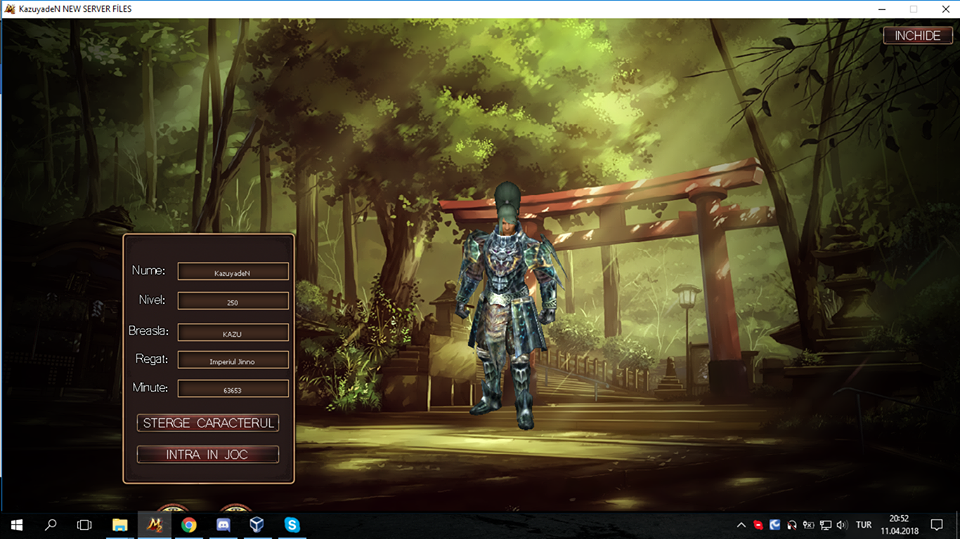The width and height of the screenshot is (960, 539).
Task: Select the Minute field showing 63653
Action: point(233,389)
